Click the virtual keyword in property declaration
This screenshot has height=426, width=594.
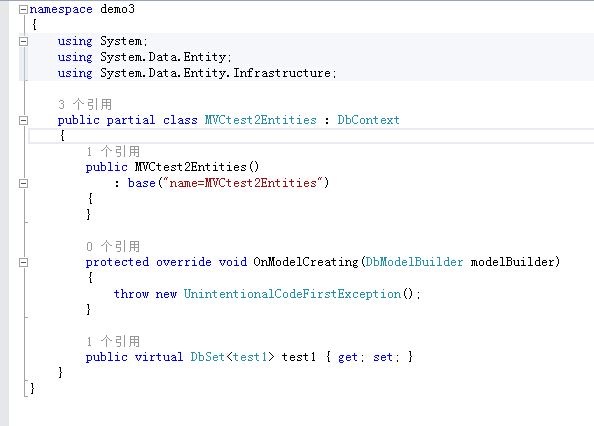[159, 357]
